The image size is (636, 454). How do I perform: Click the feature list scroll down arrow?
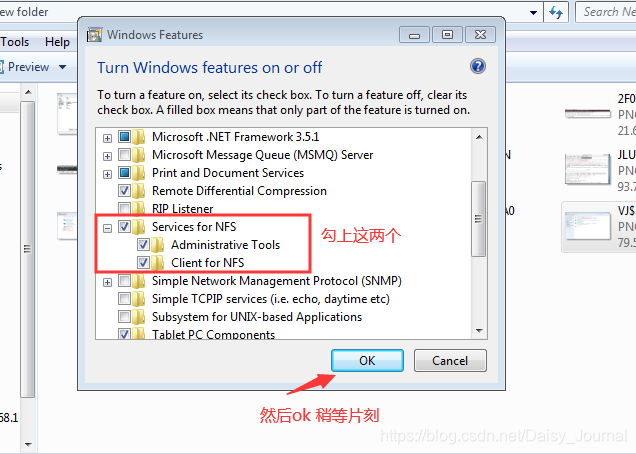479,331
